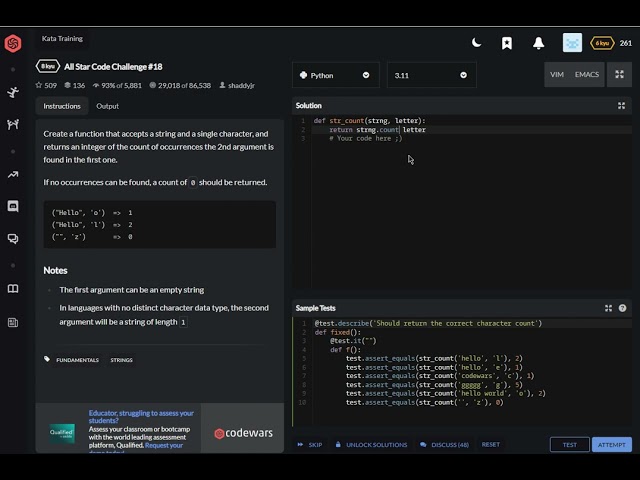Image resolution: width=640 pixels, height=480 pixels.
Task: Switch to the Output tab
Action: pos(107,106)
